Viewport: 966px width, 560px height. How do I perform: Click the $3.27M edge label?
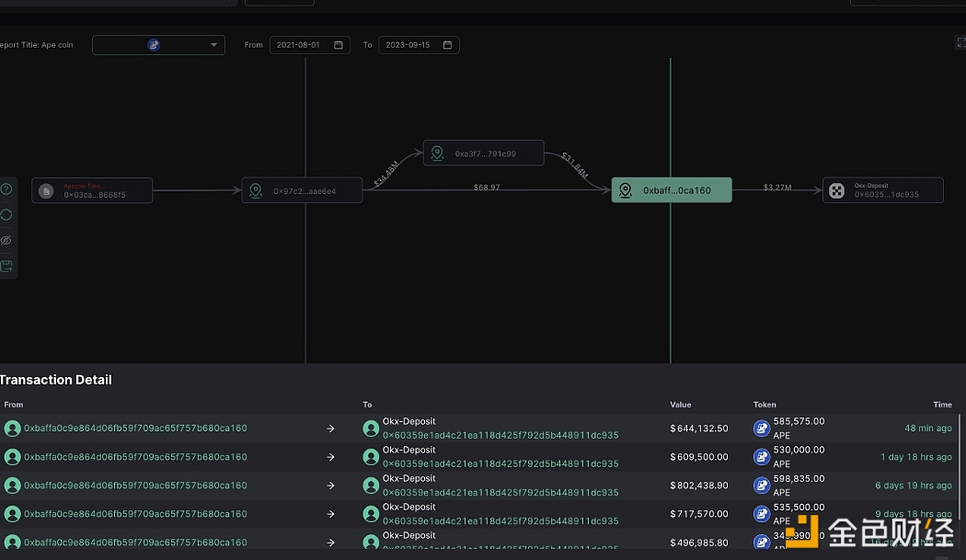pyautogui.click(x=777, y=188)
